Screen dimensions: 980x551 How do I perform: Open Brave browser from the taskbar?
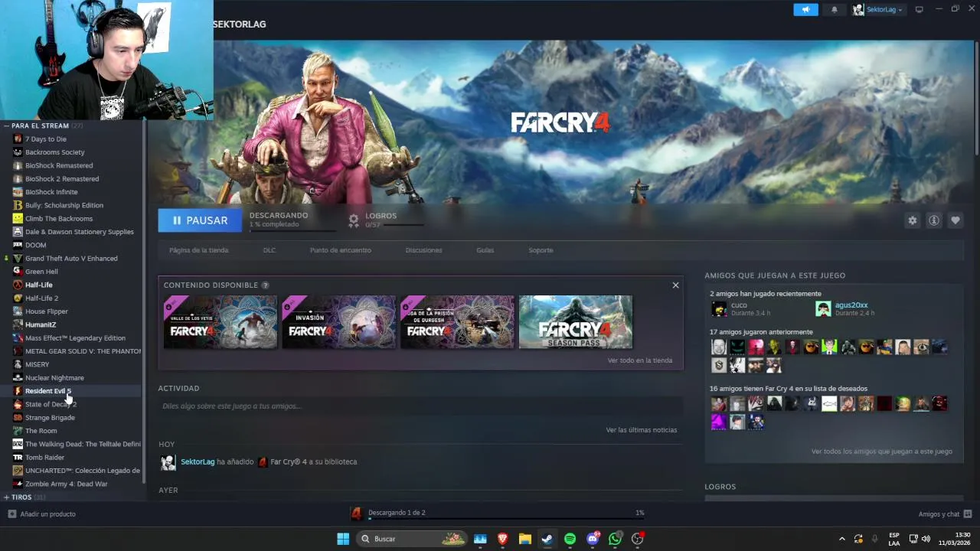(503, 539)
